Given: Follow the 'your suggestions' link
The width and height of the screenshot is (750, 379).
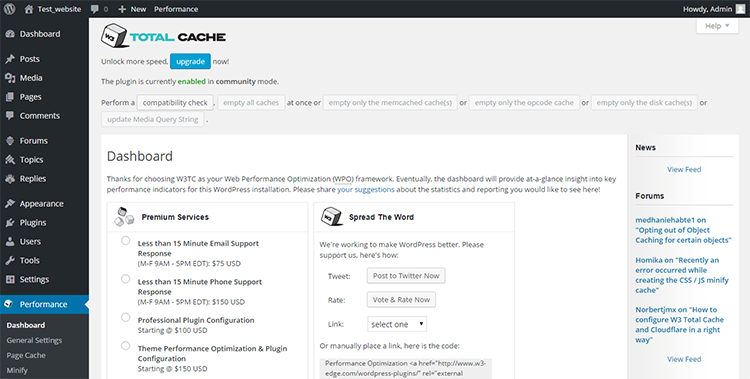Looking at the screenshot, I should click(366, 190).
